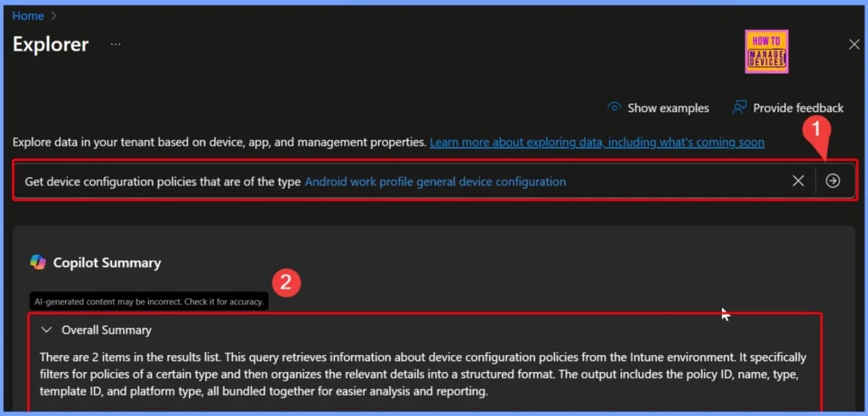Click the Overall Summary heading

tap(106, 330)
